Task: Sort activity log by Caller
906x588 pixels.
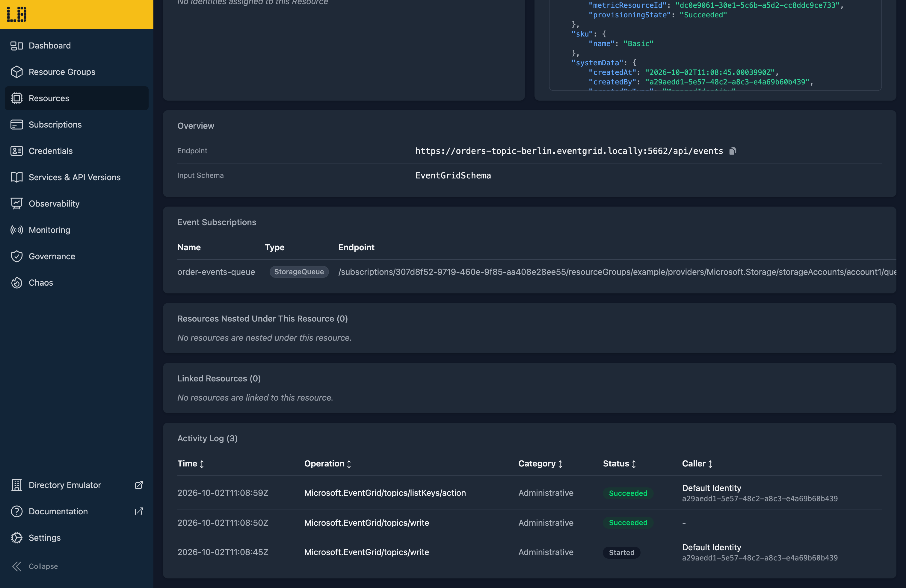Action: (697, 464)
